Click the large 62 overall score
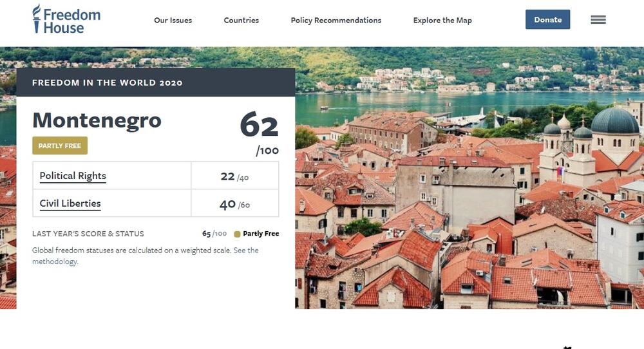This screenshot has height=349, width=644. tap(259, 124)
